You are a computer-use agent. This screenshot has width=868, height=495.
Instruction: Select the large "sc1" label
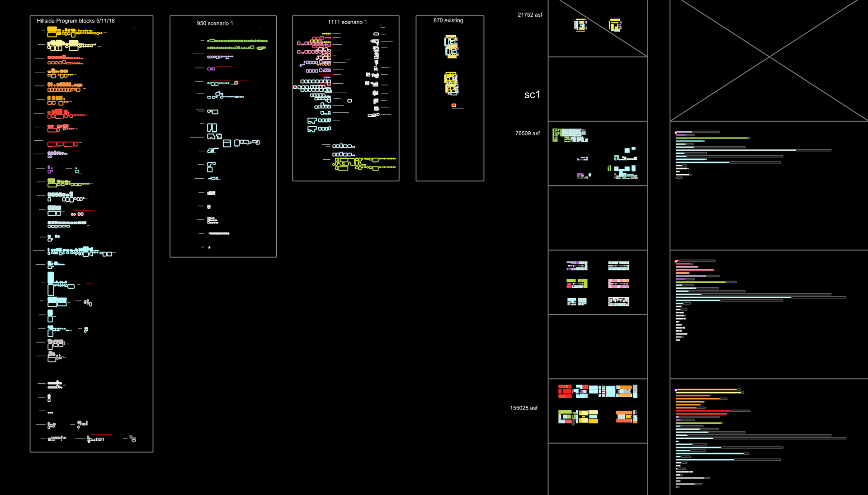(x=532, y=95)
